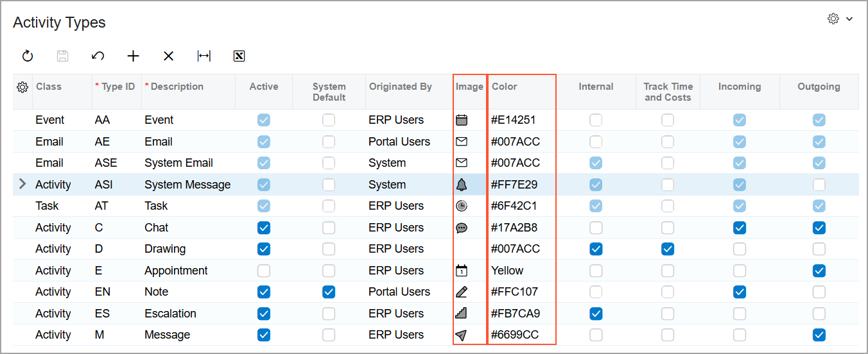Click envelope image in the Email AE row
Image resolution: width=868 pixels, height=354 pixels.
pyautogui.click(x=461, y=142)
